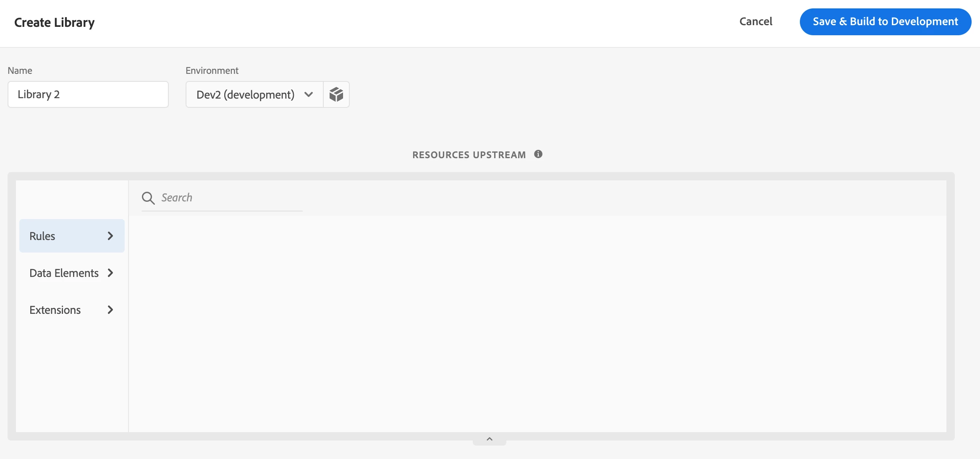Click the chevron arrow next to Data Elements
Image resolution: width=980 pixels, height=459 pixels.
click(x=110, y=273)
